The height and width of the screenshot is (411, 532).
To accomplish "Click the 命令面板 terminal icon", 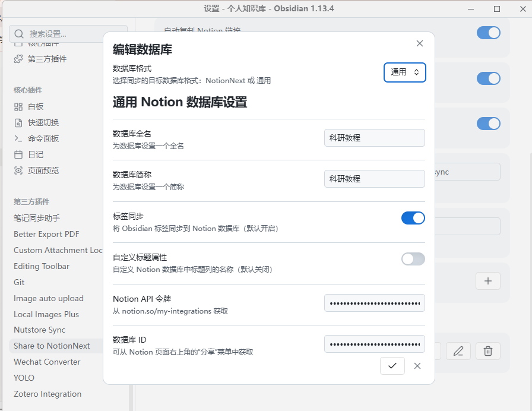I will pos(18,138).
